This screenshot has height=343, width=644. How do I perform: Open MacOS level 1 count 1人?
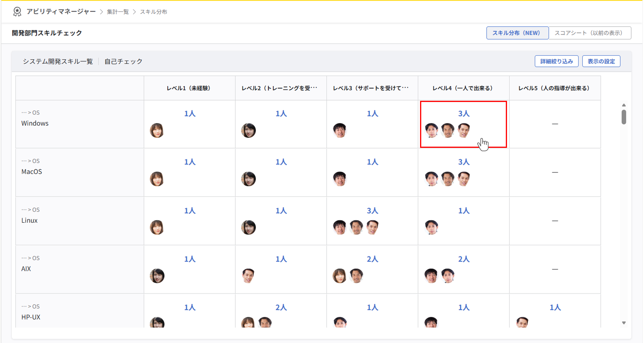[190, 162]
